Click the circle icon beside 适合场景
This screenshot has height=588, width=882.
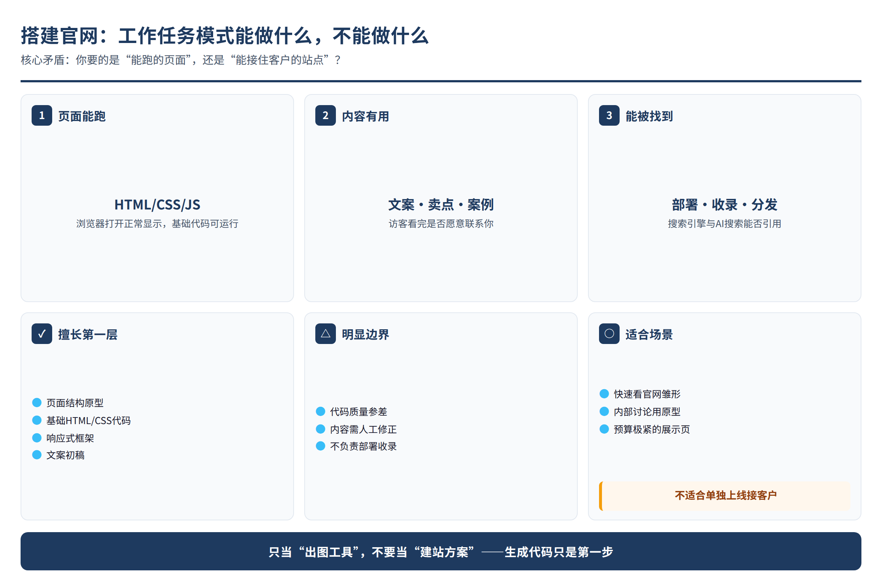[609, 334]
